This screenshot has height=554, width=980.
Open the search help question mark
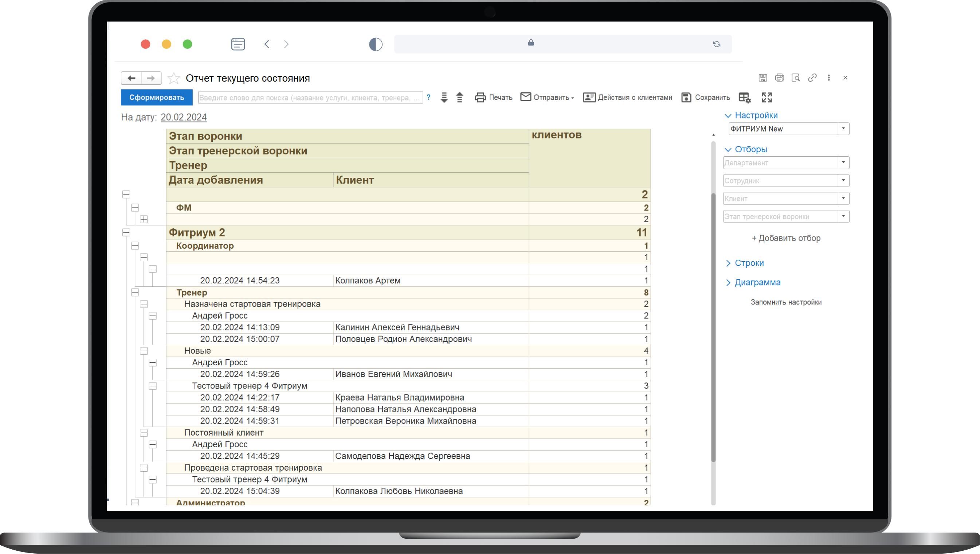coord(428,97)
